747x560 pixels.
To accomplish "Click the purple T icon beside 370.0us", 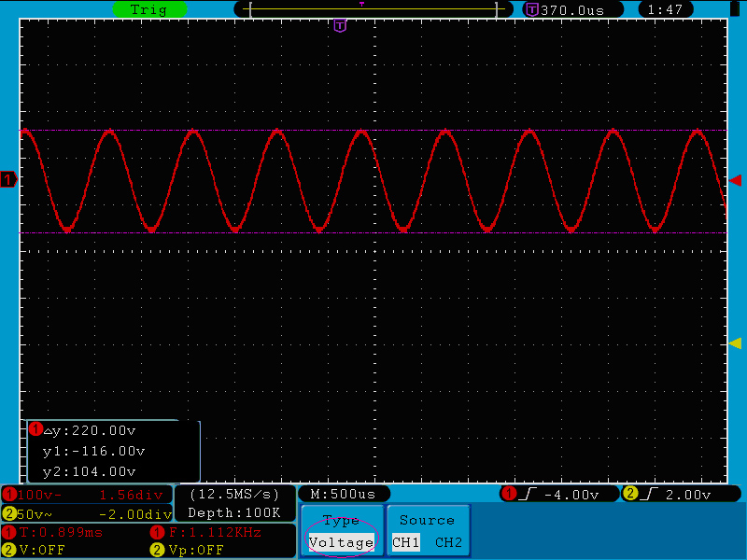I will point(532,9).
